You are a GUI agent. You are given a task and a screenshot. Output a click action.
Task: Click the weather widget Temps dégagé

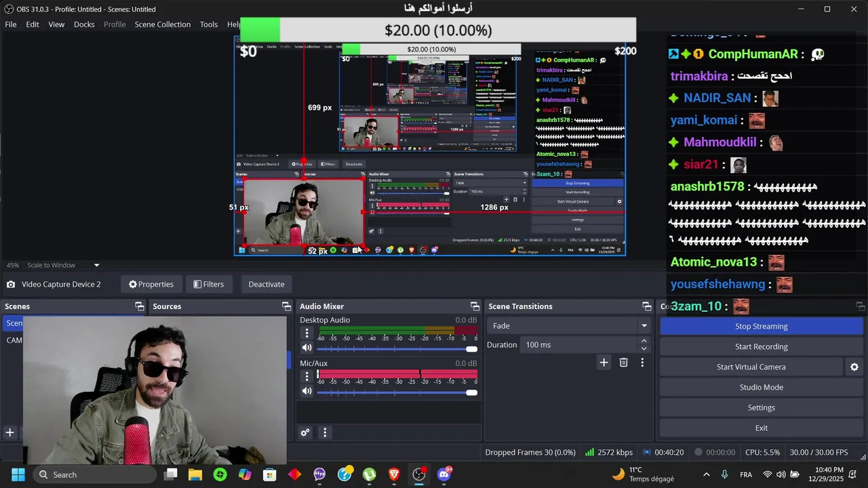643,474
